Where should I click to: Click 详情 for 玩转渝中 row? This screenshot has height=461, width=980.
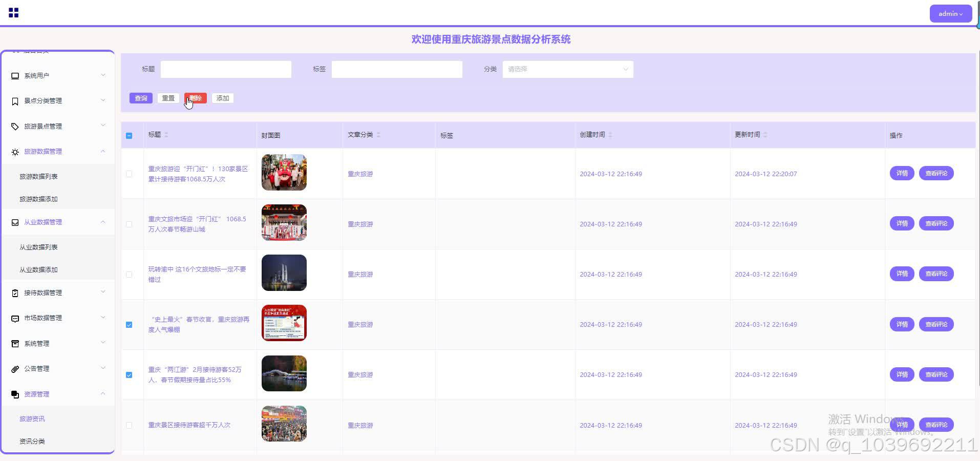point(902,274)
